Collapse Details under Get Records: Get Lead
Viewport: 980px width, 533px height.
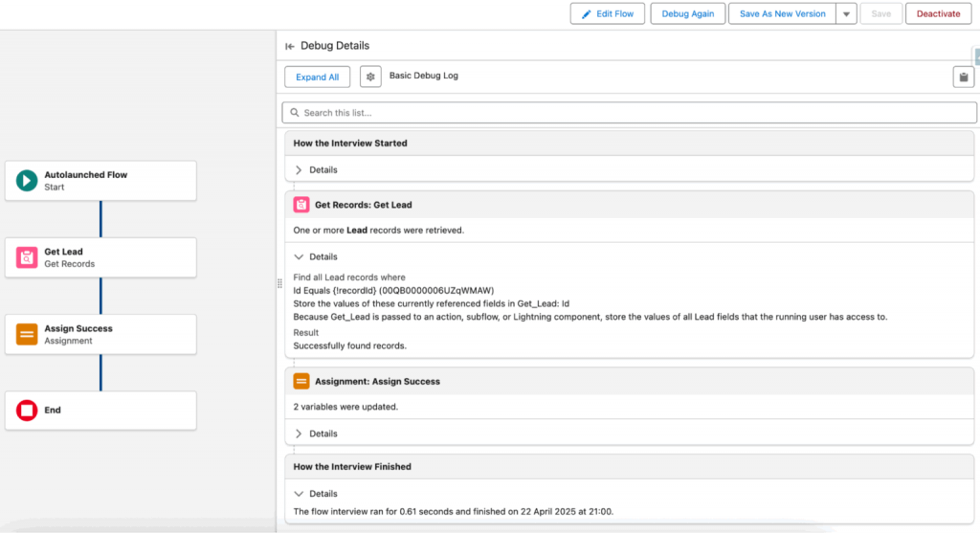[x=299, y=256]
